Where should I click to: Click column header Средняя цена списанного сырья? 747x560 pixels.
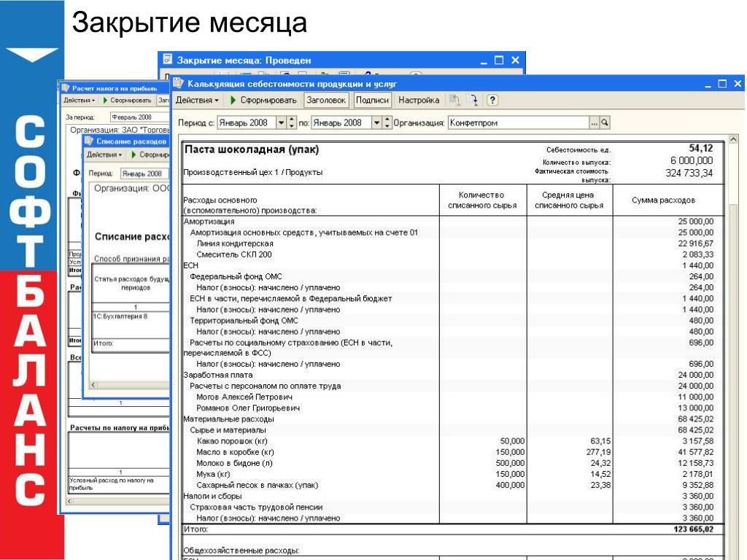(x=569, y=200)
